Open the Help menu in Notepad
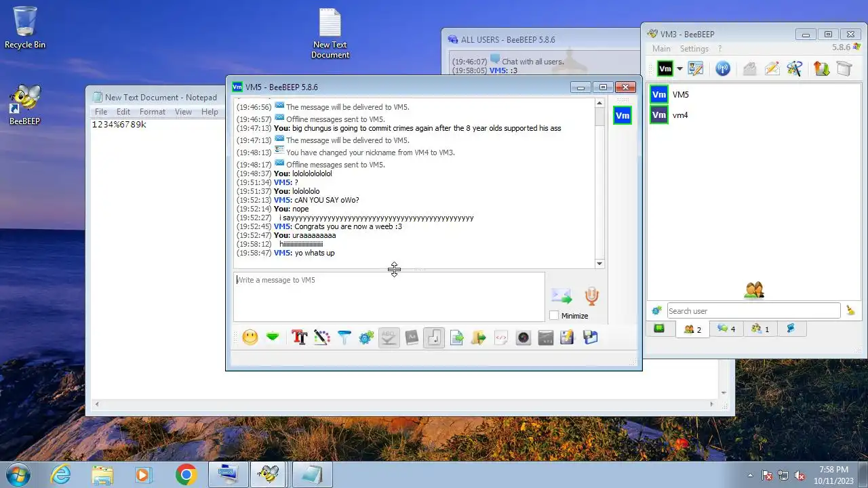868x488 pixels. pyautogui.click(x=210, y=112)
